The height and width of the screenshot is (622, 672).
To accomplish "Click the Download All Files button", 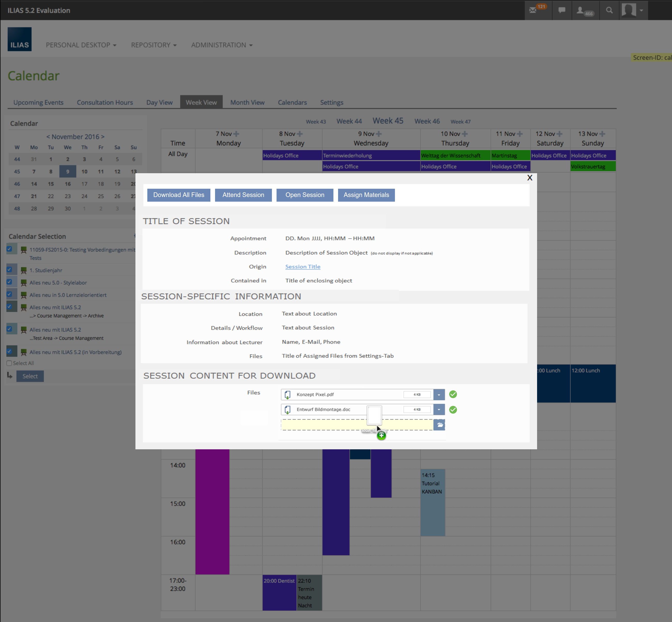I will click(x=179, y=195).
